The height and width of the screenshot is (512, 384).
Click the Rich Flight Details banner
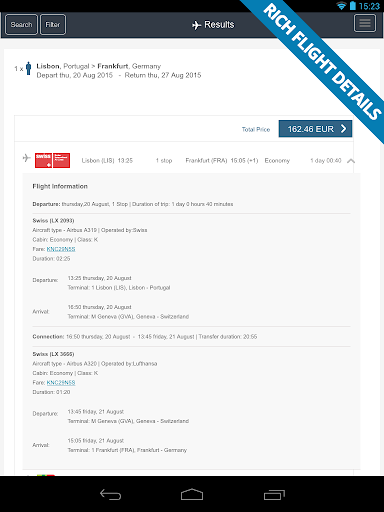tap(322, 62)
